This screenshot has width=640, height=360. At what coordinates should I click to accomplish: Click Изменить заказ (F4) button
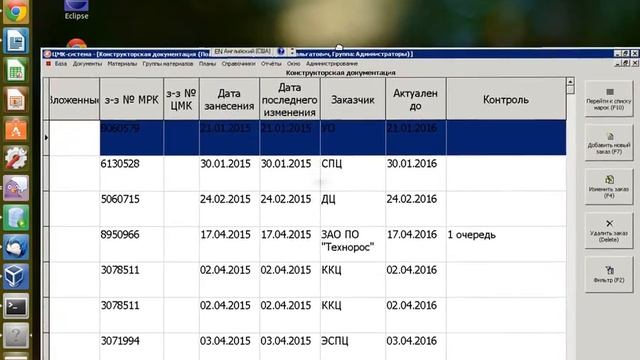pos(609,187)
